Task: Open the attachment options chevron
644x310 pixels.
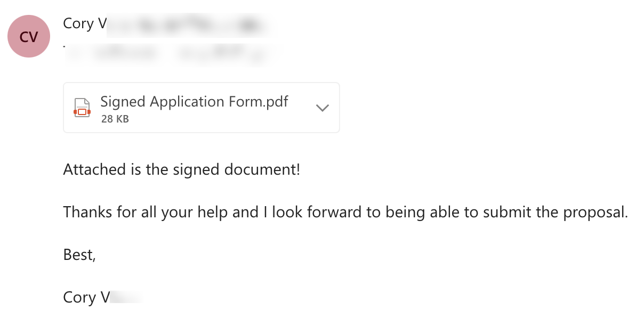Action: tap(322, 108)
